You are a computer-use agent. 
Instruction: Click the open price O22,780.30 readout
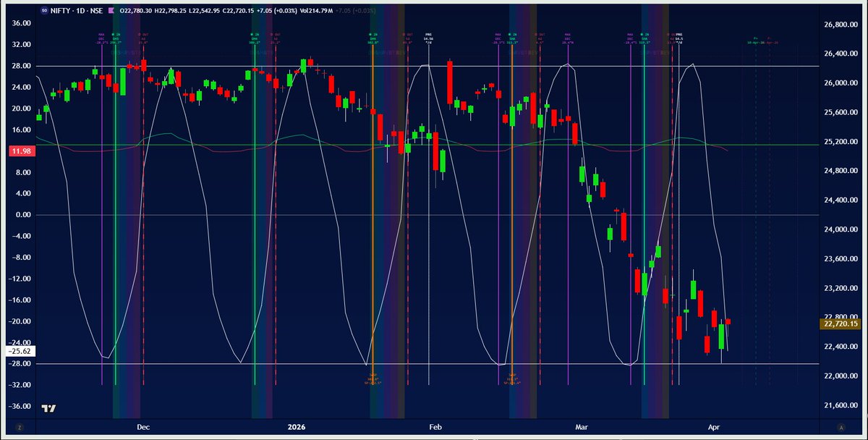pos(136,11)
